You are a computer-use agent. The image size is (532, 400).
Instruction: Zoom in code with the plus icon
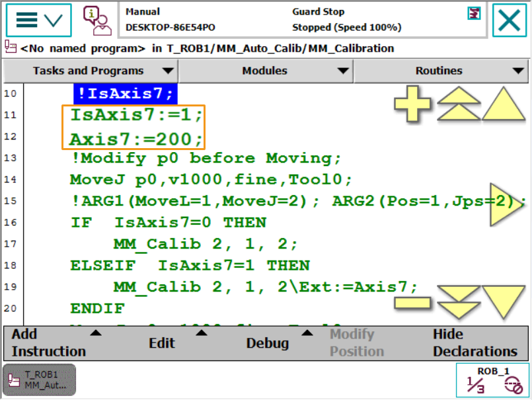coord(412,104)
